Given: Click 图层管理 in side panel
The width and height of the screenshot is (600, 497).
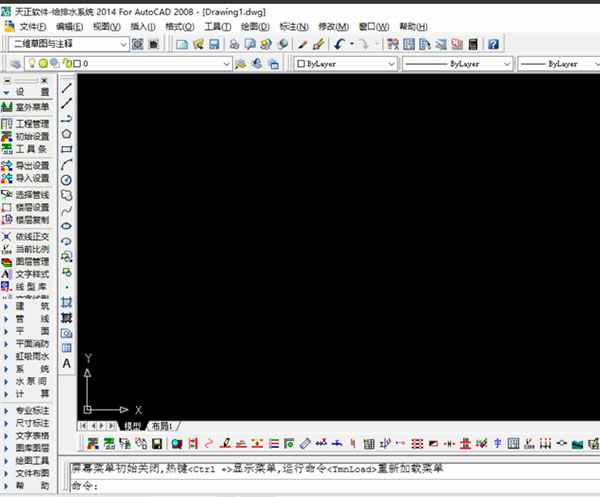Looking at the screenshot, I should pos(26,262).
